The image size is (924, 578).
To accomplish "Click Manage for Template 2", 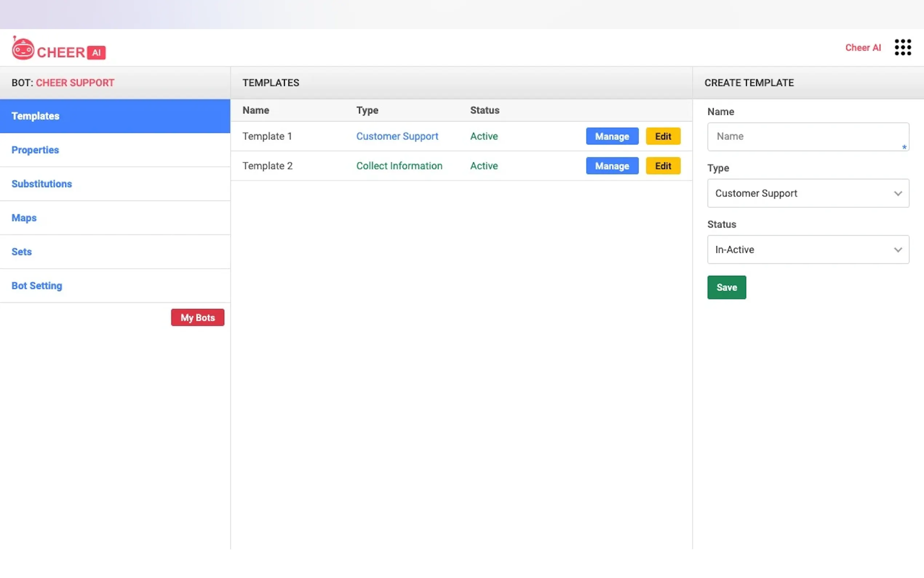I will tap(612, 166).
